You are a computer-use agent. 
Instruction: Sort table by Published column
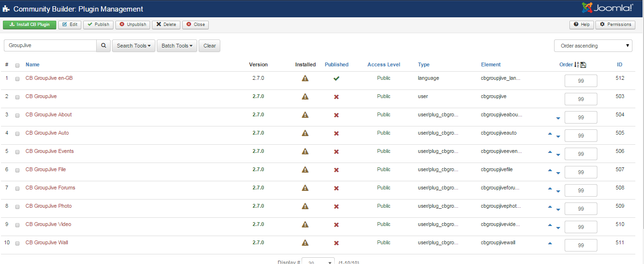click(337, 64)
